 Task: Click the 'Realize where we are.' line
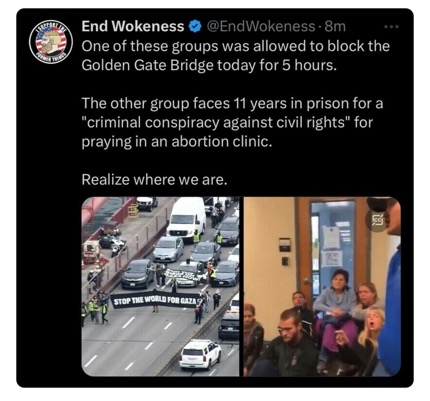(x=154, y=180)
